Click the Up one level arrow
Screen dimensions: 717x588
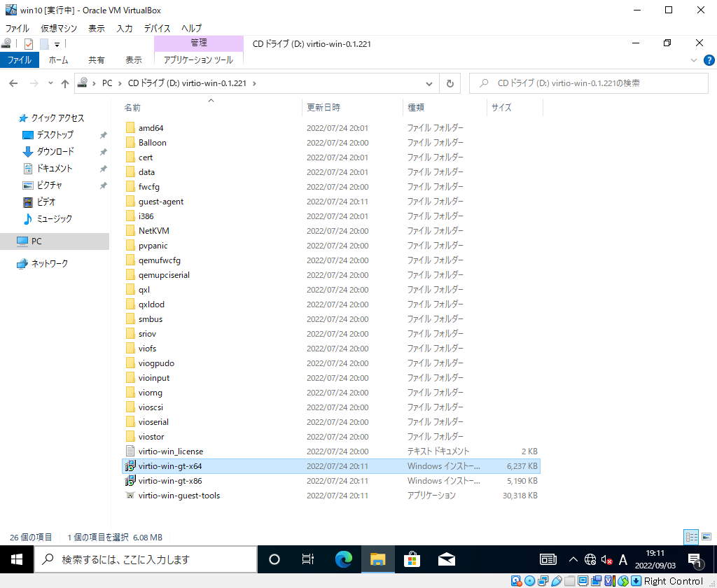[65, 83]
